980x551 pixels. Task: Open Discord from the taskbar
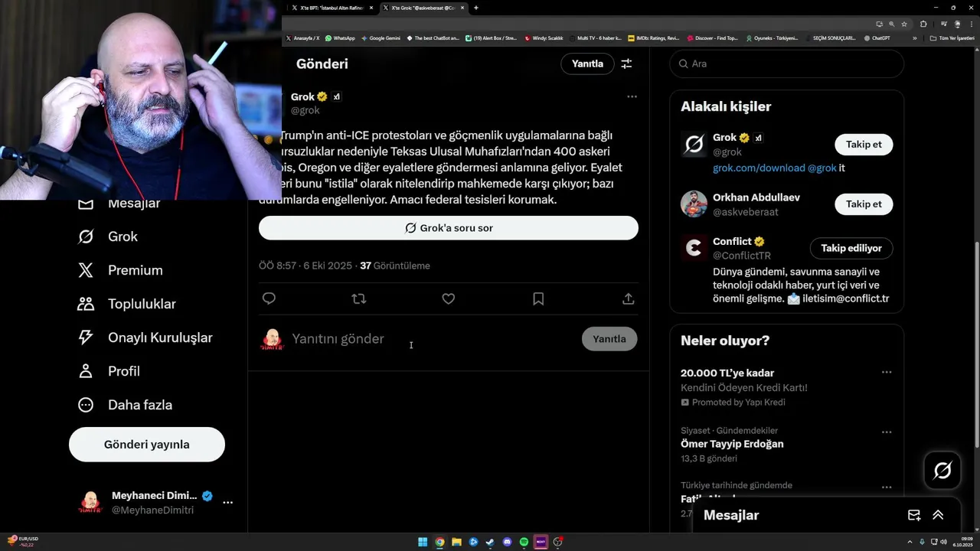507,542
